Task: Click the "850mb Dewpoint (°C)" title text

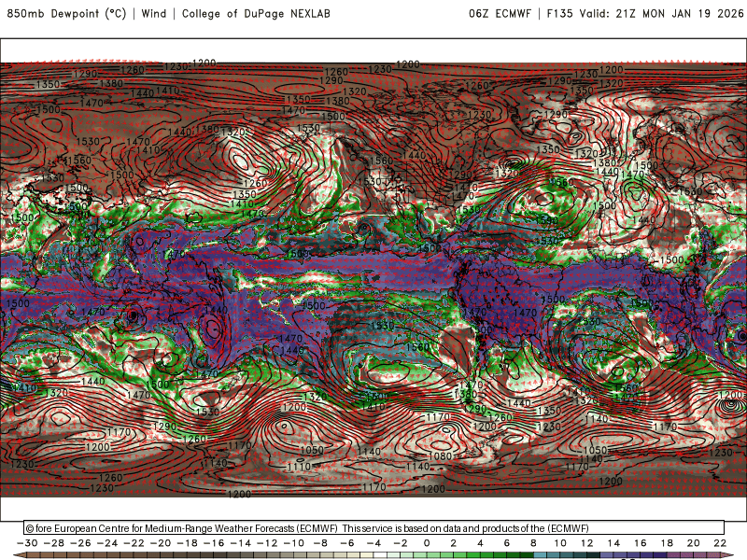Action: pyautogui.click(x=66, y=14)
